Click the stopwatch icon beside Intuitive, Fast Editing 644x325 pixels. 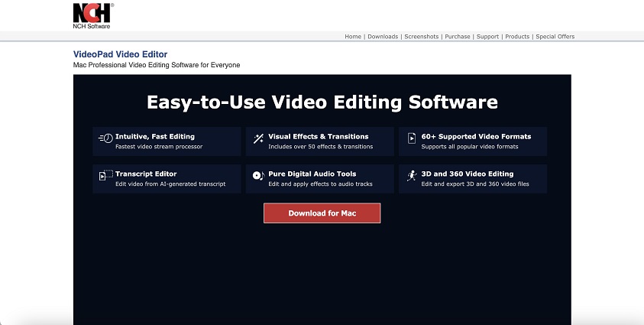tap(105, 138)
